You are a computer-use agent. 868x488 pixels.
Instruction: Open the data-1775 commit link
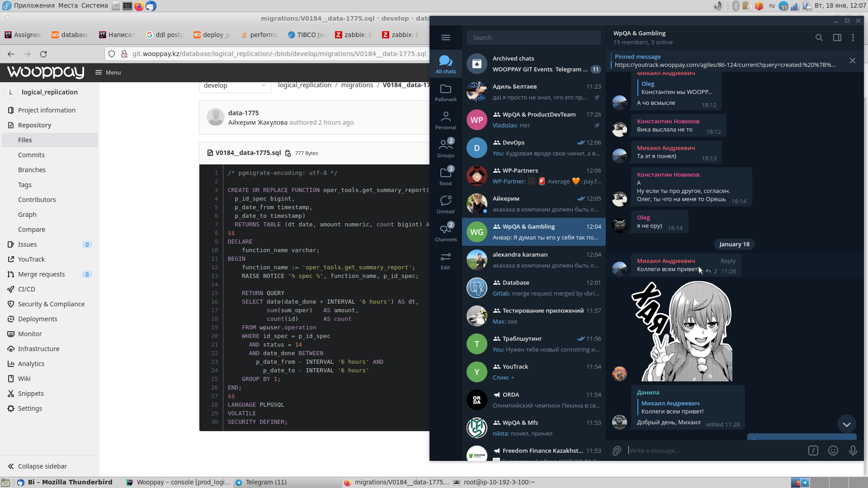[x=243, y=113]
